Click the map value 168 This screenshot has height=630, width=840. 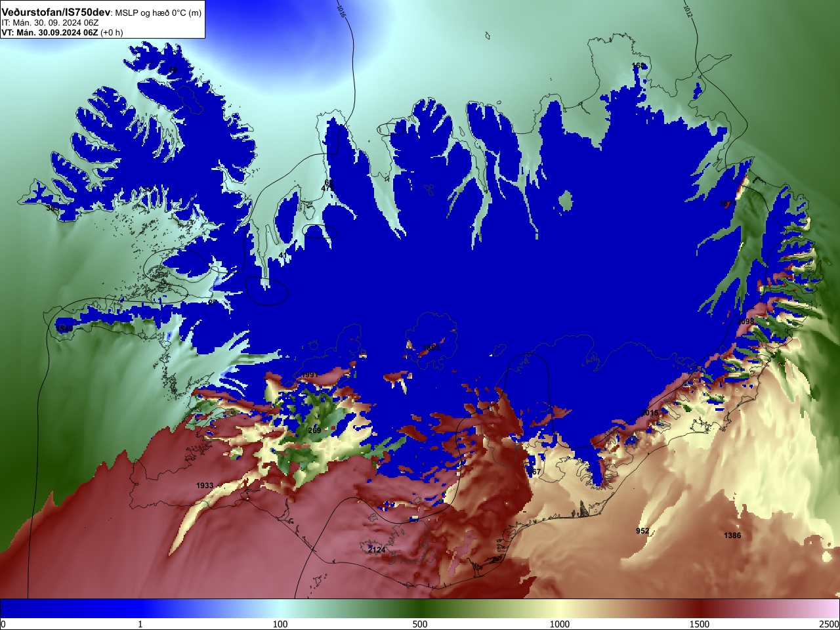click(x=639, y=66)
